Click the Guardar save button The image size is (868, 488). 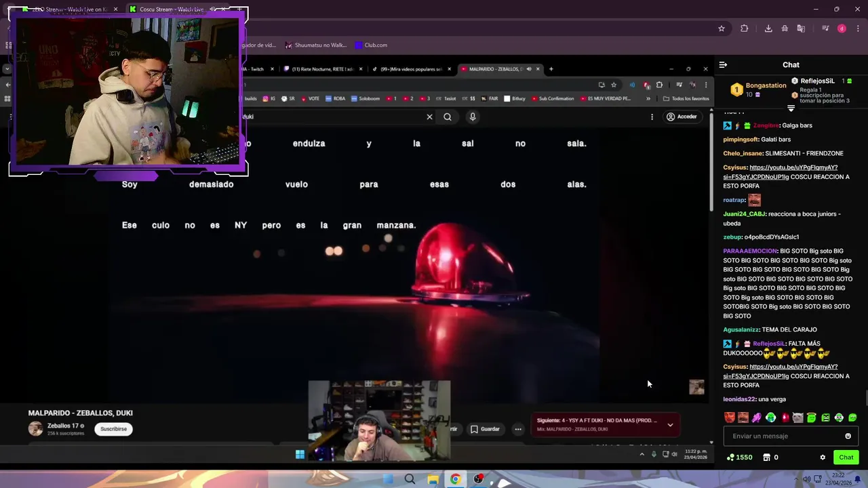(485, 429)
